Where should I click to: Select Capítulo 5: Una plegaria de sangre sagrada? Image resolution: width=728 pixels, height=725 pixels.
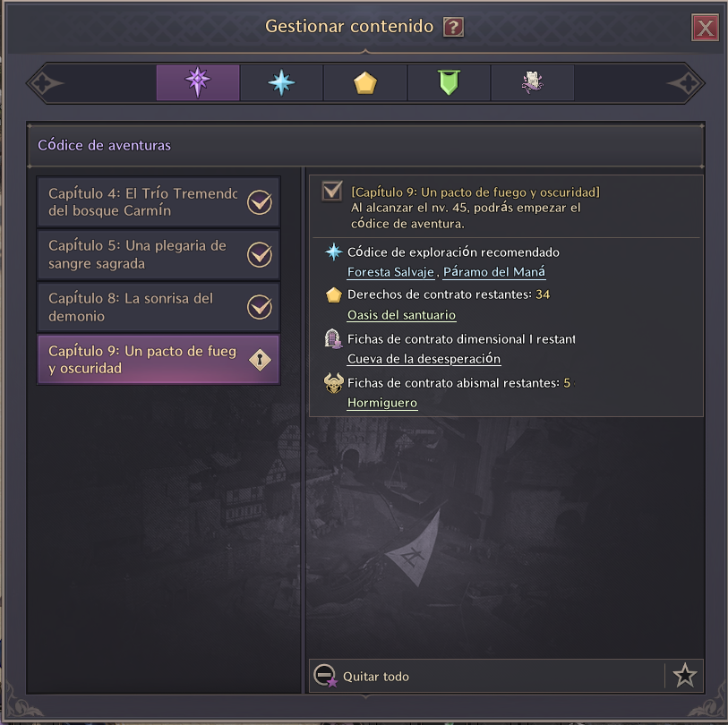(x=158, y=254)
